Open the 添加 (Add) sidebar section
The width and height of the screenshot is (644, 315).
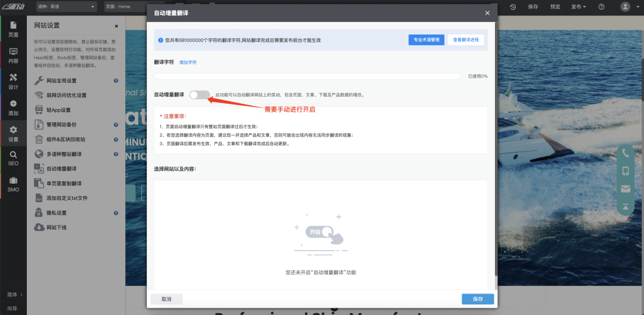14,108
